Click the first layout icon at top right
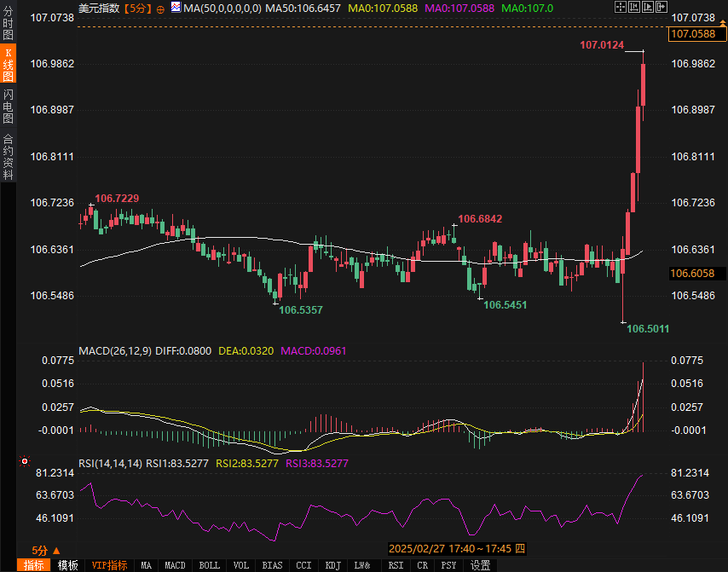Image resolution: width=728 pixels, height=572 pixels. point(620,8)
